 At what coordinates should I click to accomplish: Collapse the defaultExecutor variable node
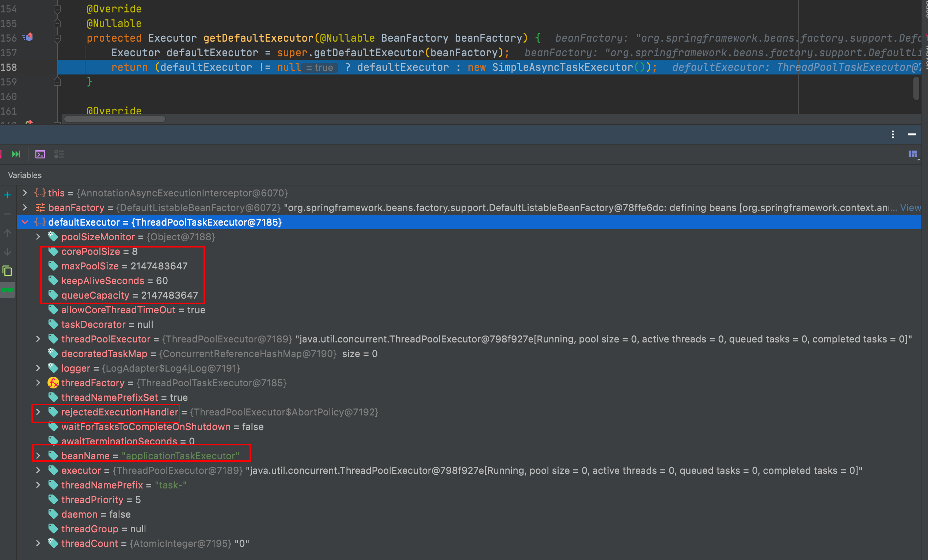click(x=25, y=222)
